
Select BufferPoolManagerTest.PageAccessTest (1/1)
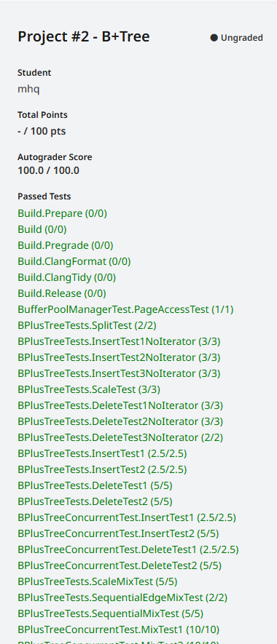pos(125,310)
